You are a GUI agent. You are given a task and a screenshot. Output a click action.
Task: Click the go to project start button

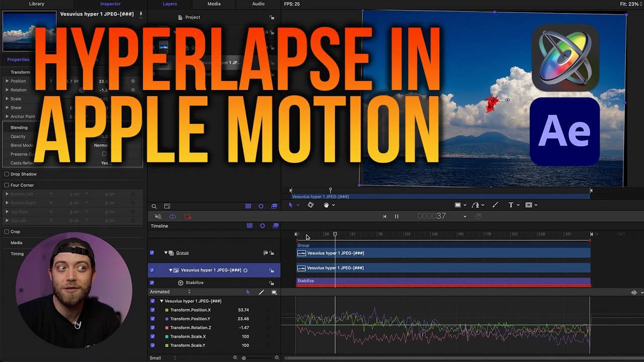tap(385, 216)
